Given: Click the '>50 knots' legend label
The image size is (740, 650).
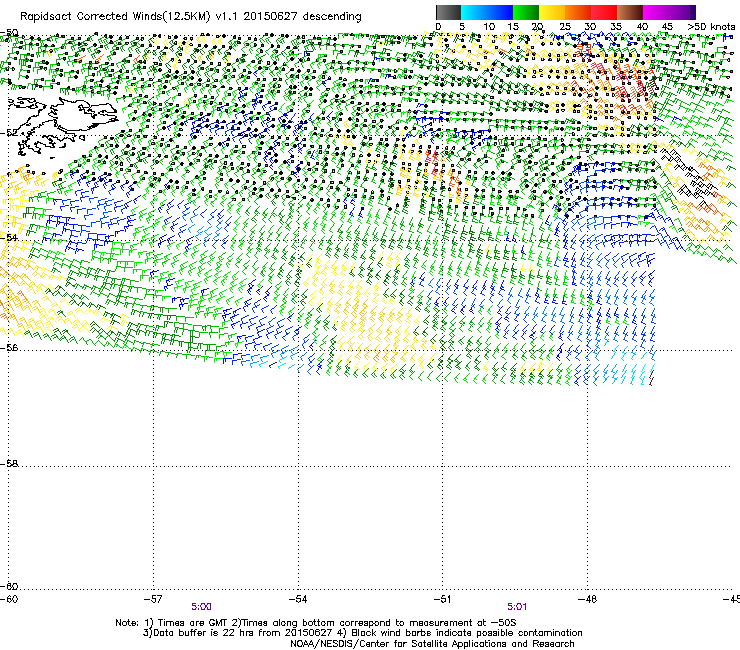Looking at the screenshot, I should (711, 26).
